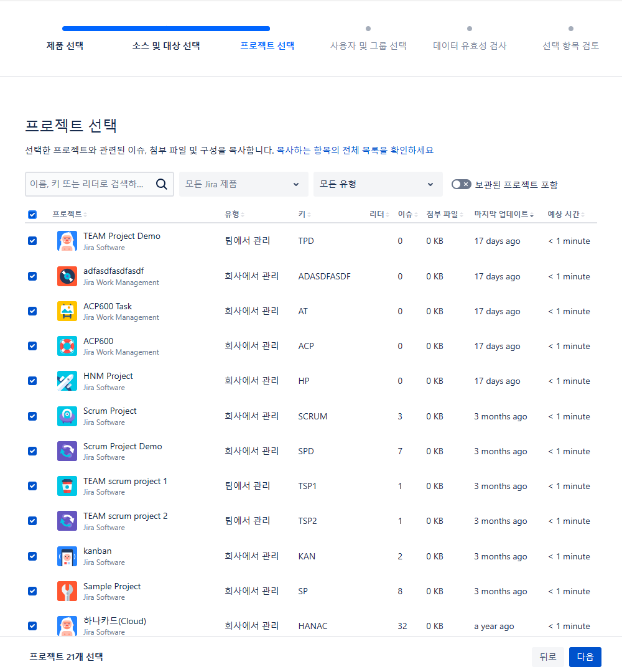
Task: Click the Scrum Project Demo avatar icon
Action: (67, 451)
